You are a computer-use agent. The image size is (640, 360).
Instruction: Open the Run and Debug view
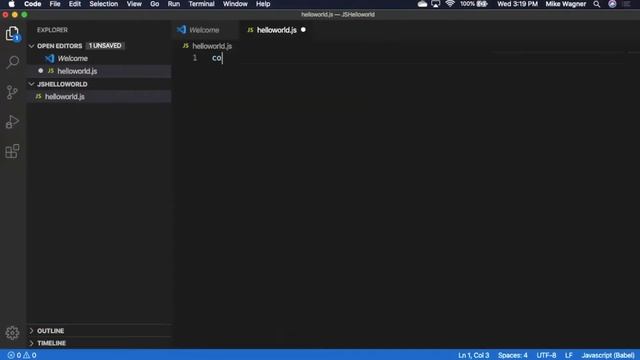pyautogui.click(x=12, y=122)
